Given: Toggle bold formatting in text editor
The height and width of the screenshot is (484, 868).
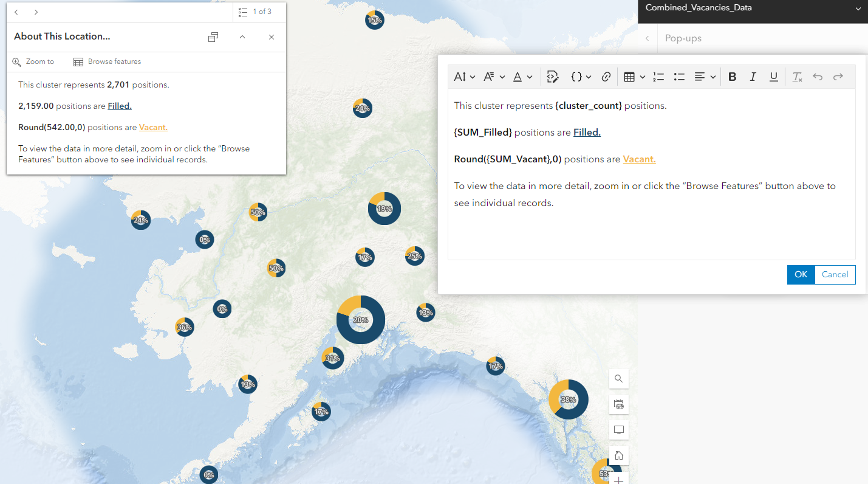Looking at the screenshot, I should [732, 77].
